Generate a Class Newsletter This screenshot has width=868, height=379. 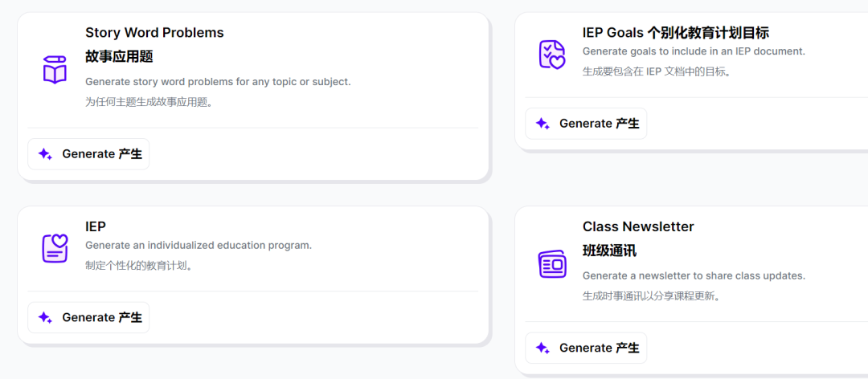pyautogui.click(x=586, y=348)
